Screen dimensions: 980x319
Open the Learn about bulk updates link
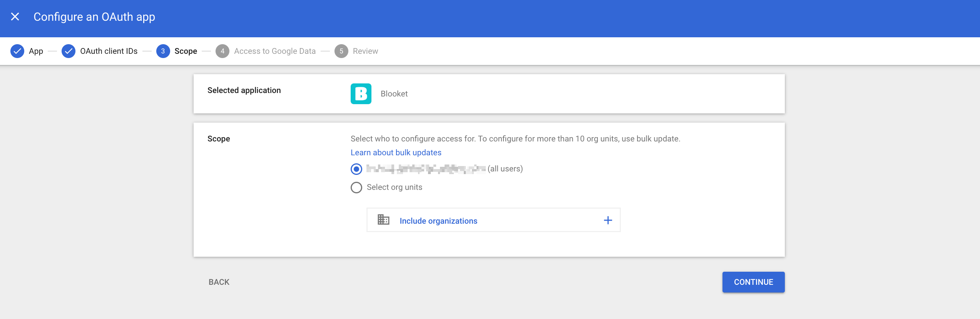(x=395, y=152)
